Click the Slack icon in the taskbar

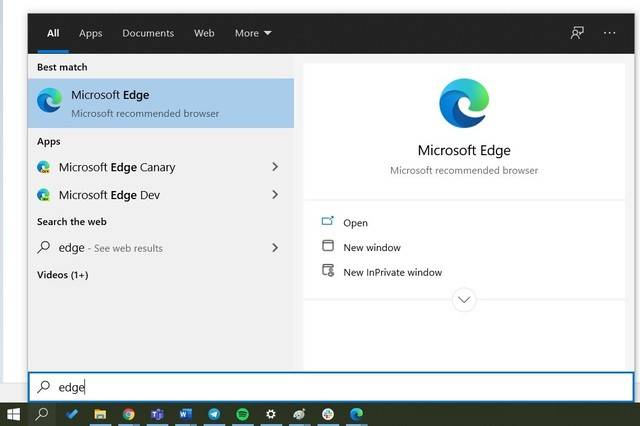[328, 414]
